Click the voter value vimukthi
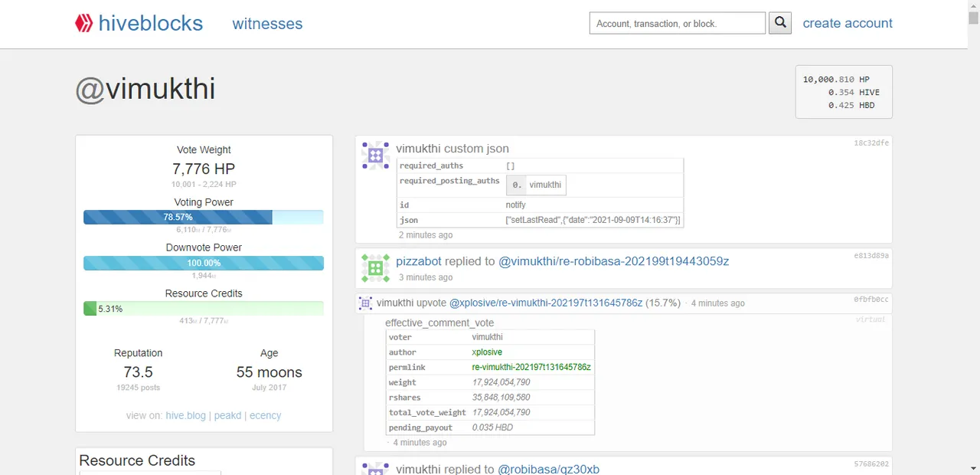Screen dimensions: 980x475 pos(488,337)
